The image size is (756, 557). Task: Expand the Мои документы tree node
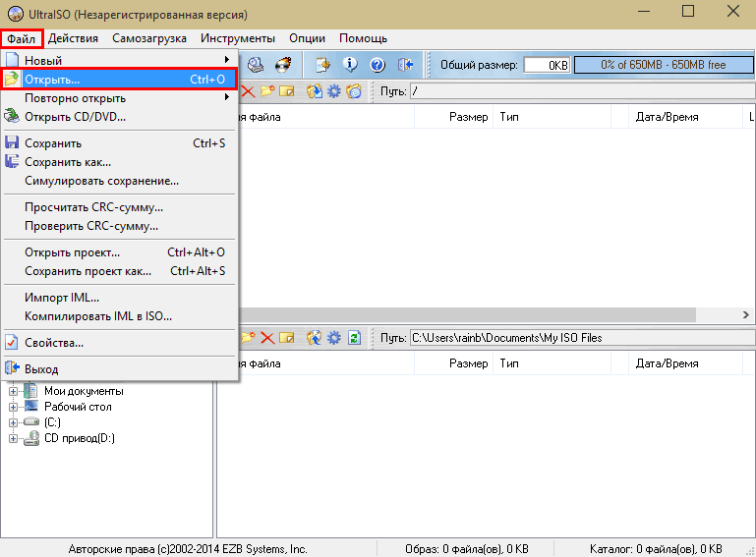[13, 391]
